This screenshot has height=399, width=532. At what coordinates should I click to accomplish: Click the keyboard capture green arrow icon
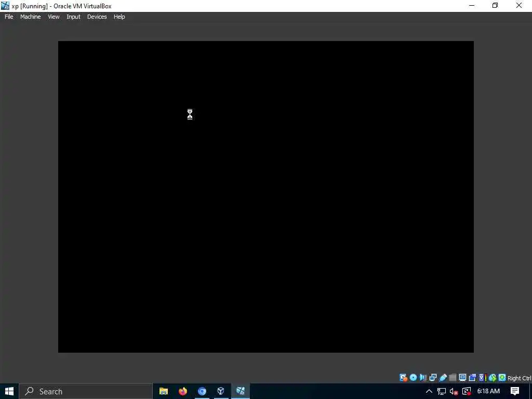click(502, 378)
